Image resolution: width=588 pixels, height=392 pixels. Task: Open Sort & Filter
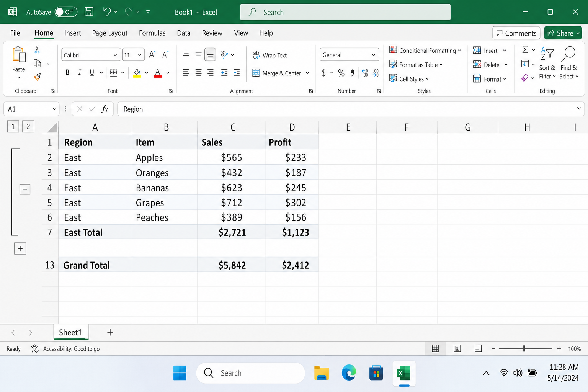pos(547,63)
